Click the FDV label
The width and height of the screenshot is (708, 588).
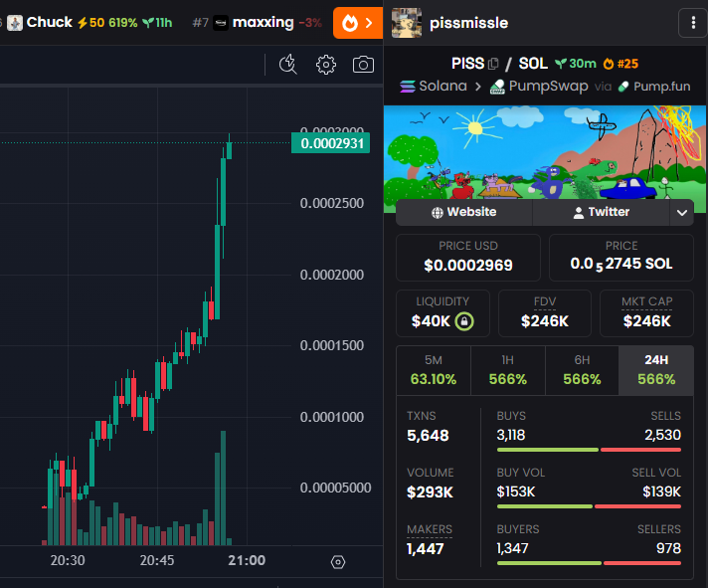pos(545,301)
